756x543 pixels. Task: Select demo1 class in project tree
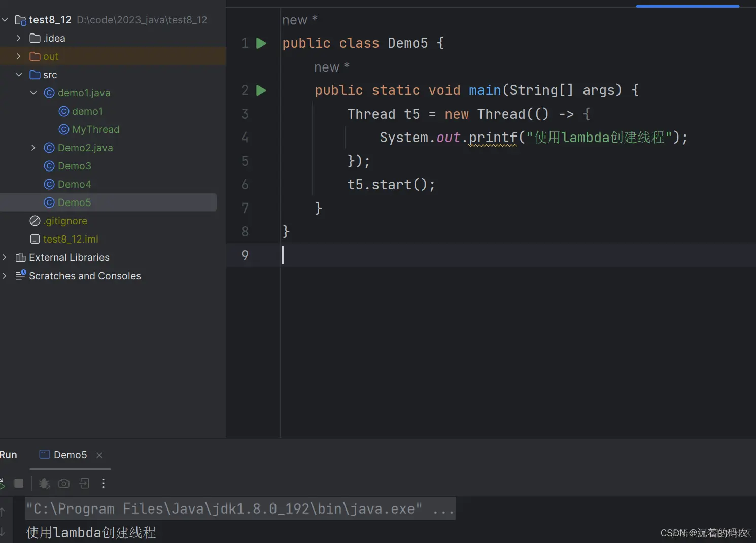(x=87, y=111)
